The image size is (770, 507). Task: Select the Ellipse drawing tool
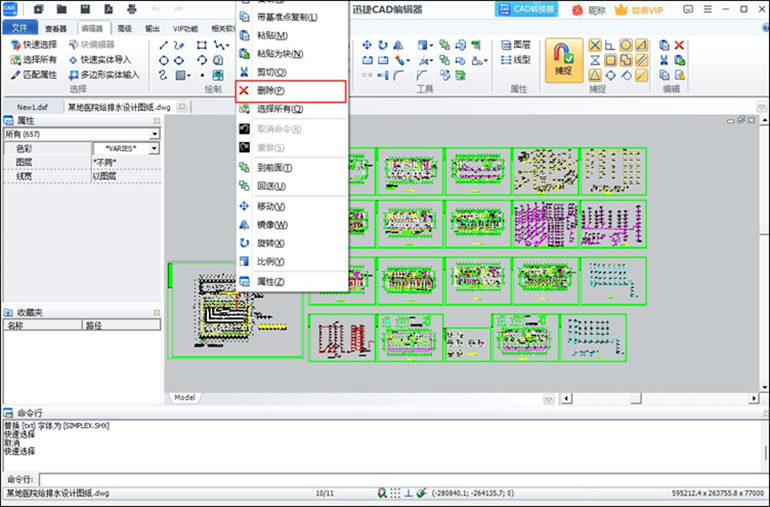[179, 60]
